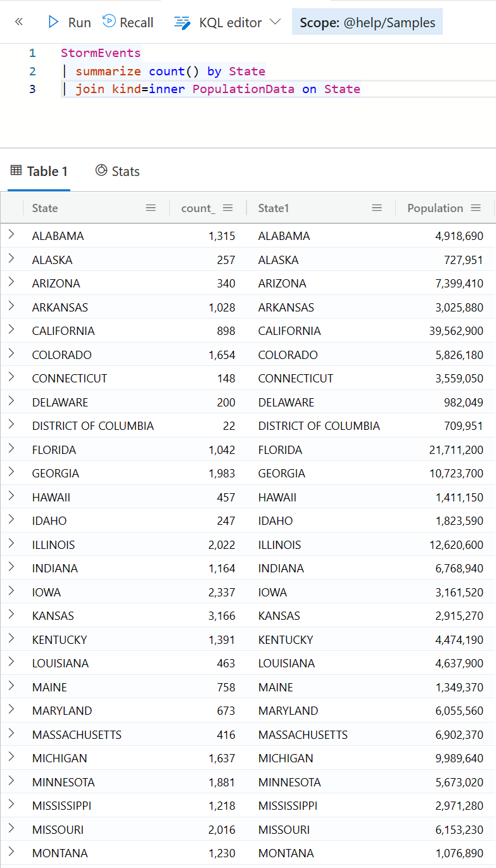Click the KQL editor pencil icon
This screenshot has height=868, width=496.
182,23
